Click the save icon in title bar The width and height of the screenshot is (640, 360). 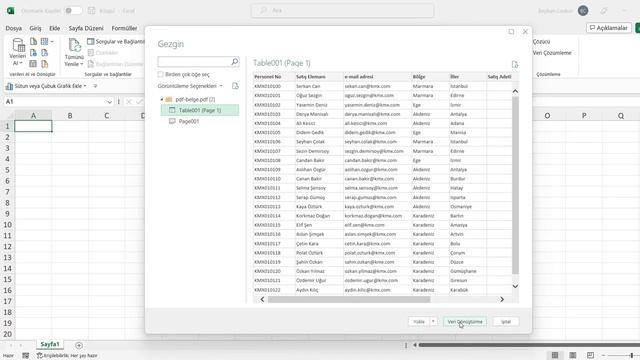pos(91,11)
